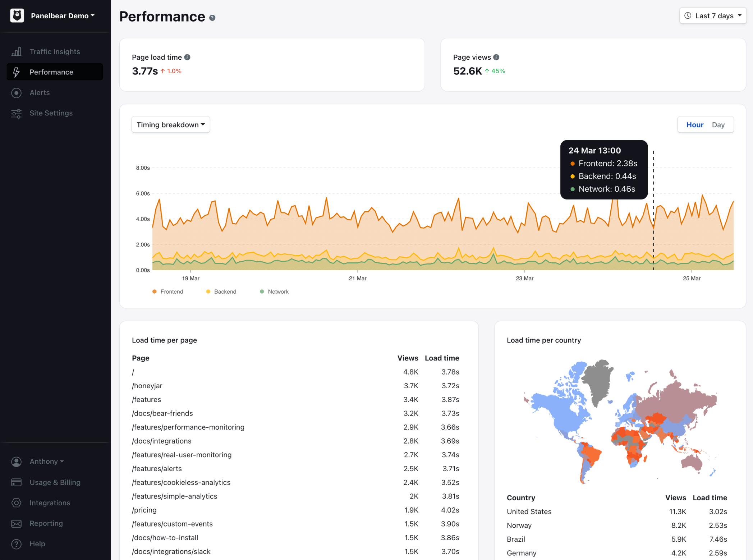The height and width of the screenshot is (560, 753).
Task: Click the Usage & Billing card icon
Action: (17, 482)
